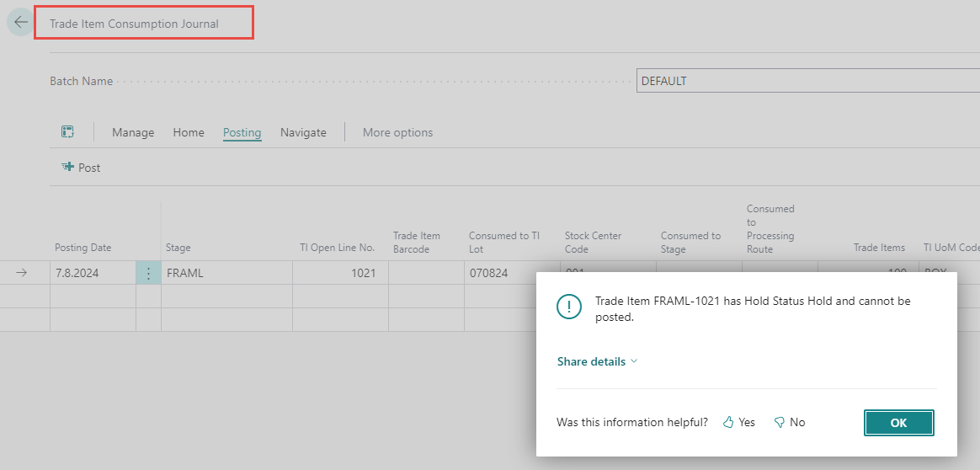980x470 pixels.
Task: Select the Posting tab
Action: pos(242,132)
